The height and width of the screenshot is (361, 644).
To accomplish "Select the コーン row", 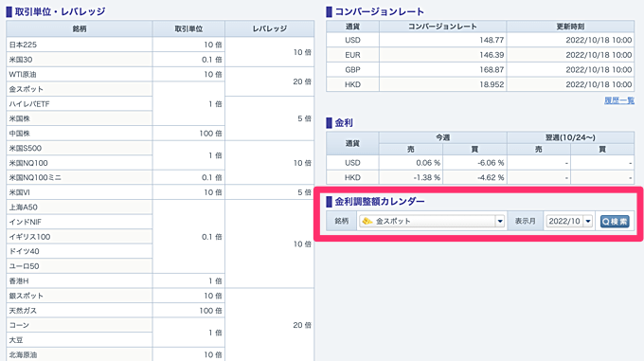I will 80,325.
